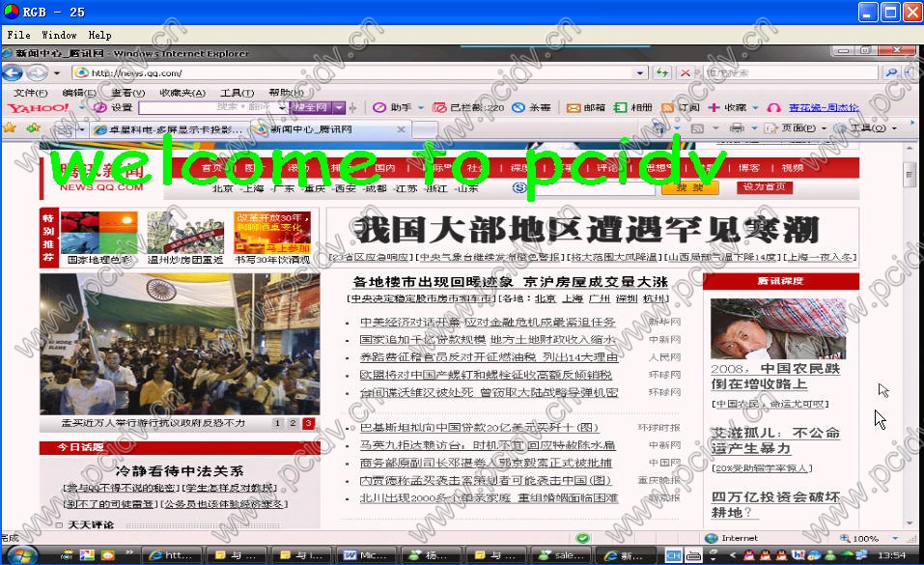924x565 pixels.
Task: Click the on-screen keyboard icon in the taskbar
Action: click(x=693, y=555)
